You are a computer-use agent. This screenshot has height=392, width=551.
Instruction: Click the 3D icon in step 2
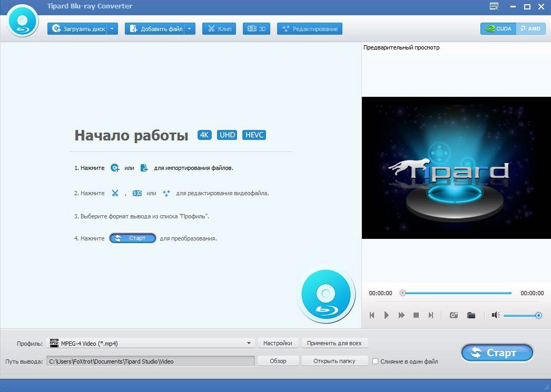coord(137,193)
